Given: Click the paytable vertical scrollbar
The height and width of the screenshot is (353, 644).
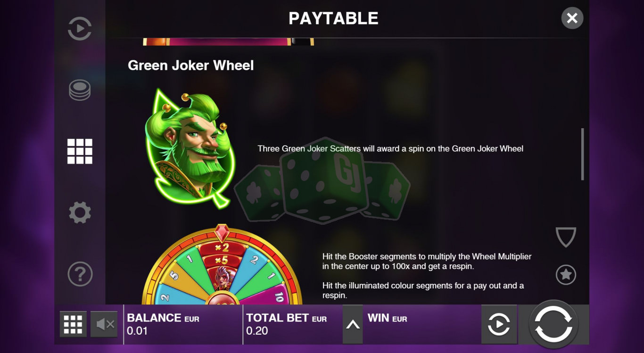Looking at the screenshot, I should click(x=583, y=154).
